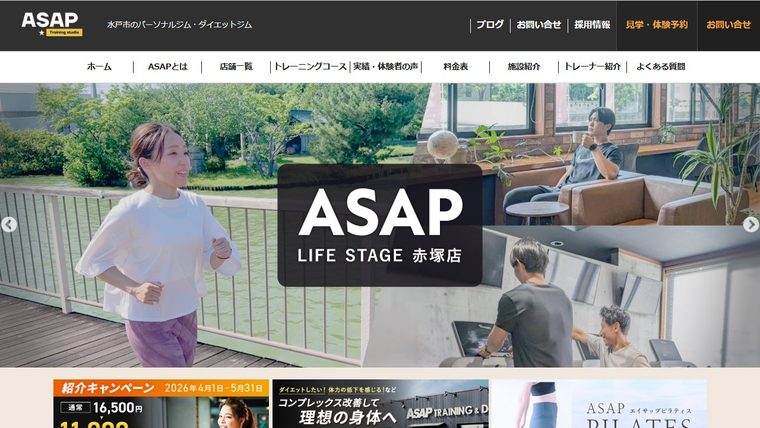This screenshot has width=760, height=428.
Task: Open お問い合せ link next to ブログ
Action: tap(538, 25)
